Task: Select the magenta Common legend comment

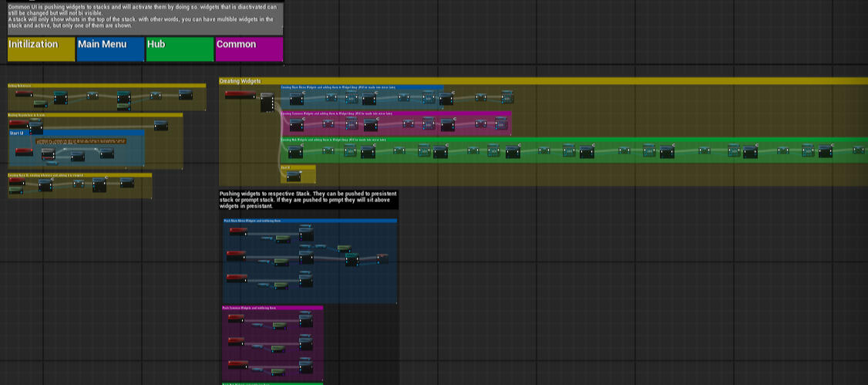Action: (249, 49)
